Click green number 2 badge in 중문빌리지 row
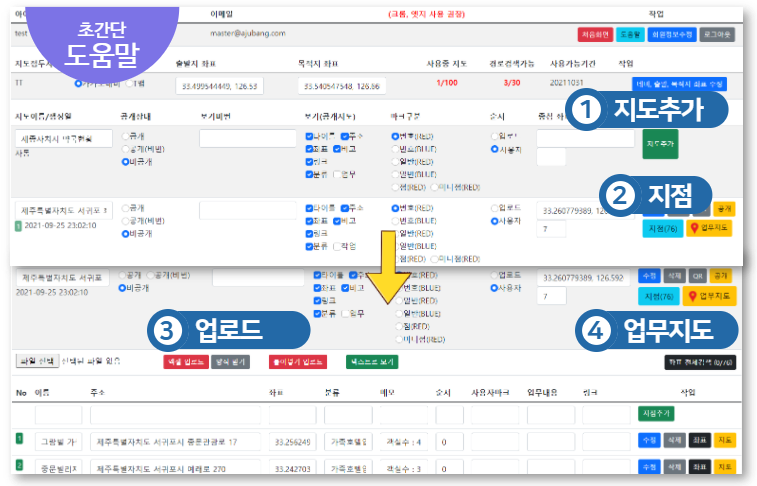 click(x=19, y=464)
